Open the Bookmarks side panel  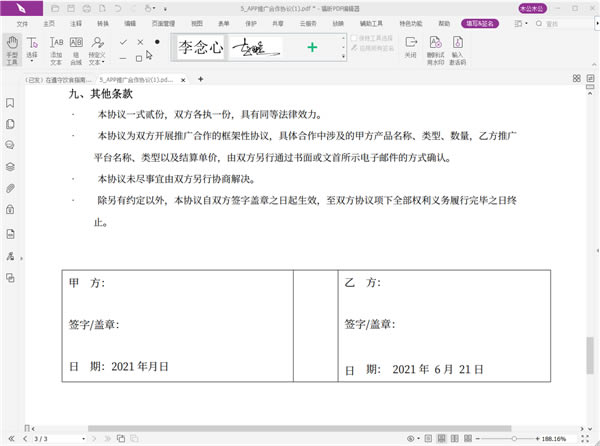click(10, 103)
